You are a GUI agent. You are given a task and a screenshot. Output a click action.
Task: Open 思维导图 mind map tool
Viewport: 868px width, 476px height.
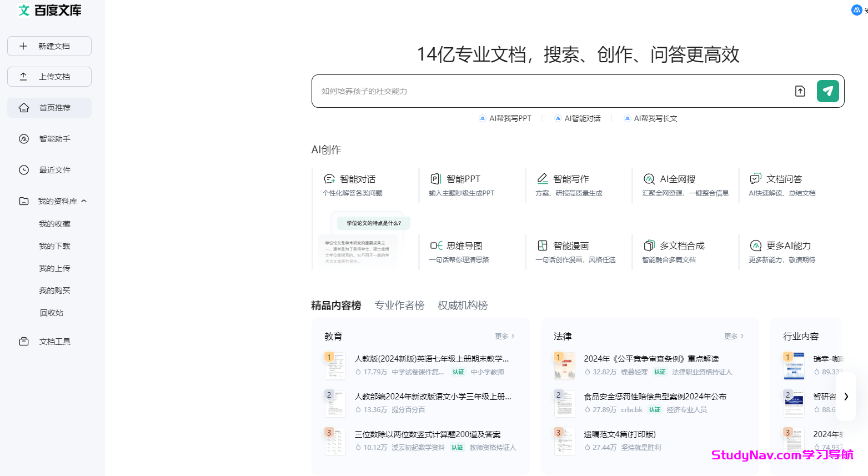click(x=464, y=246)
